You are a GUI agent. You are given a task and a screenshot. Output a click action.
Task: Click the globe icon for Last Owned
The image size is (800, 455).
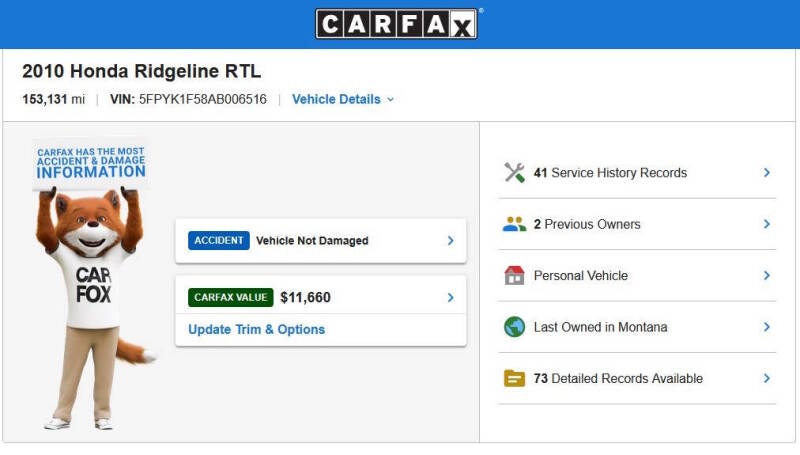coord(514,327)
